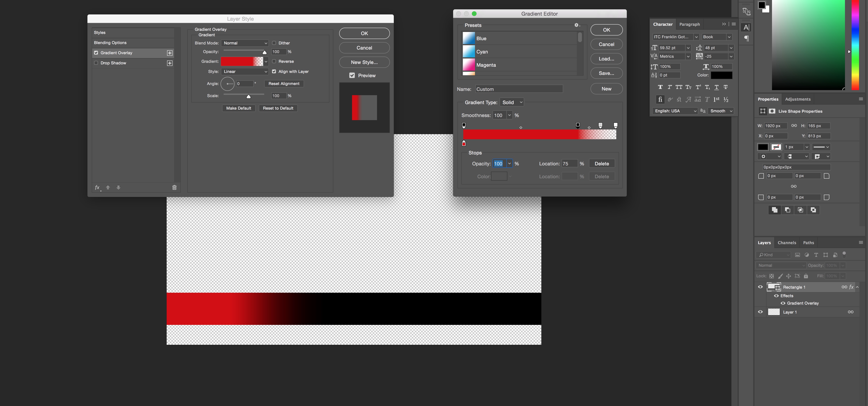Enable the Reverse checkbox for gradient
The width and height of the screenshot is (868, 406).
coord(273,61)
